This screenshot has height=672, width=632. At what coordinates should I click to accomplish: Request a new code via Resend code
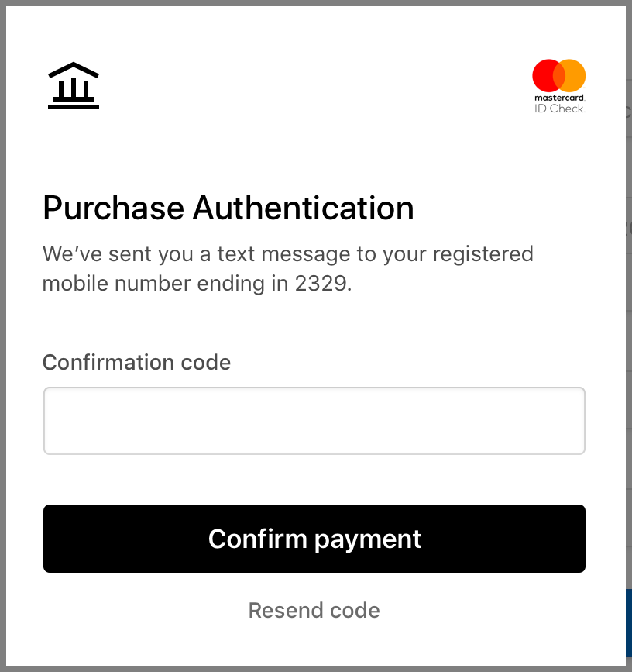pos(314,610)
